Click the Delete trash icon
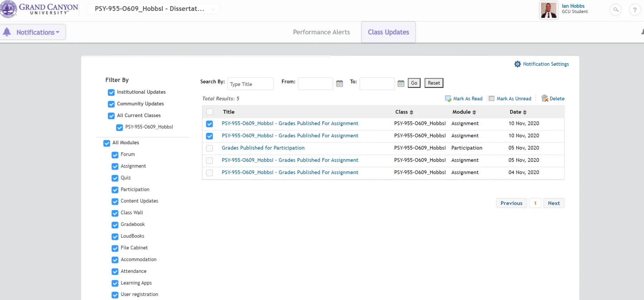This screenshot has height=300, width=644. (x=545, y=98)
